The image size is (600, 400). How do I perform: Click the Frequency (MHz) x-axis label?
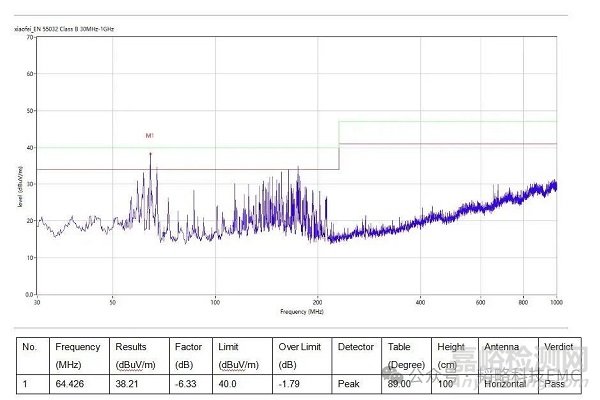[x=302, y=313]
